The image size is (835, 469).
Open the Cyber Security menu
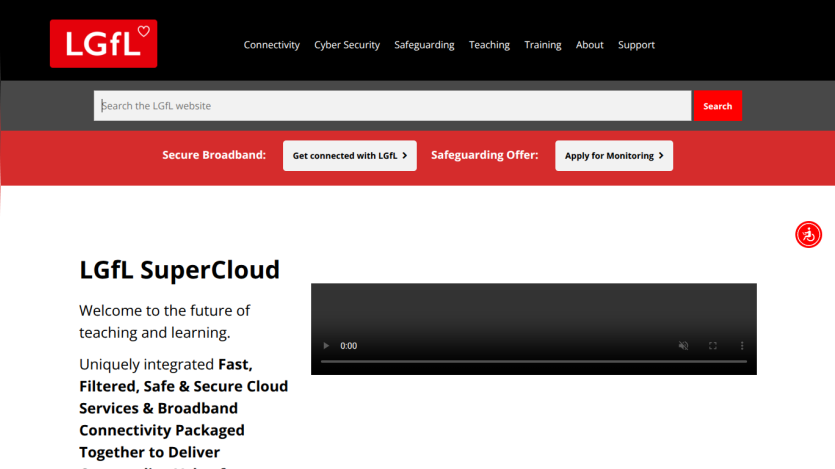click(x=347, y=45)
